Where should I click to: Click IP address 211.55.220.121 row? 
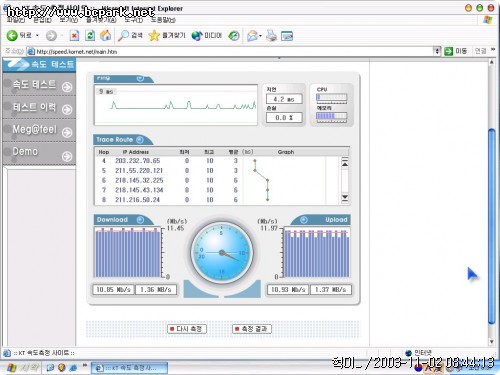[x=139, y=171]
